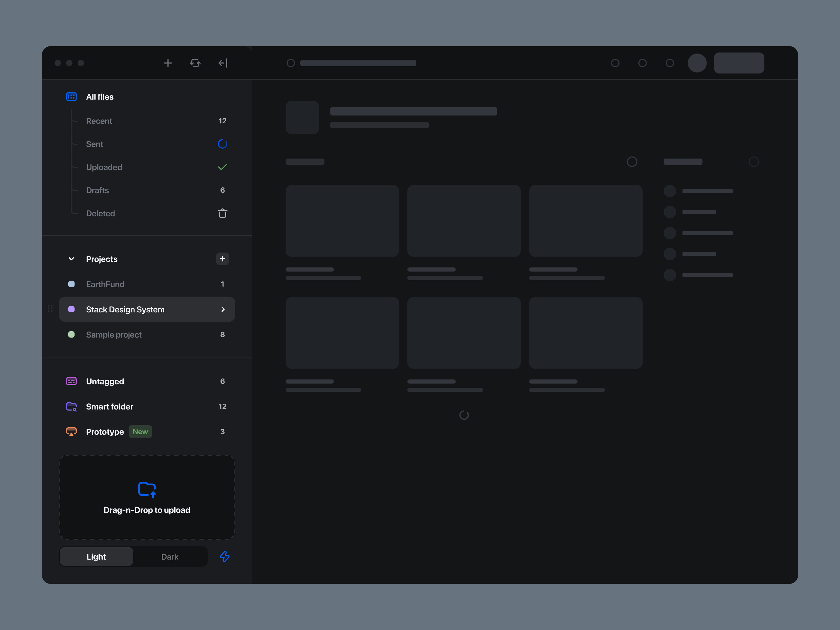This screenshot has height=630, width=840.
Task: Switch theme to Dark
Action: 170,557
